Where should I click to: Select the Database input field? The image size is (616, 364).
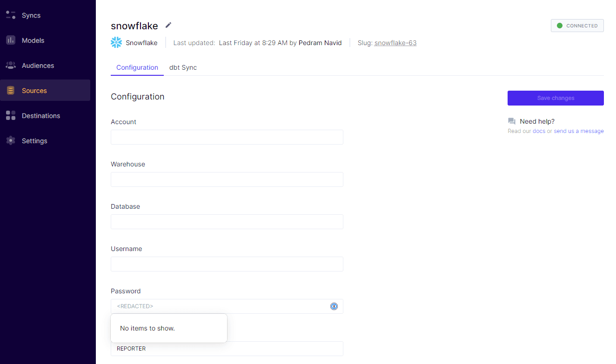click(227, 222)
